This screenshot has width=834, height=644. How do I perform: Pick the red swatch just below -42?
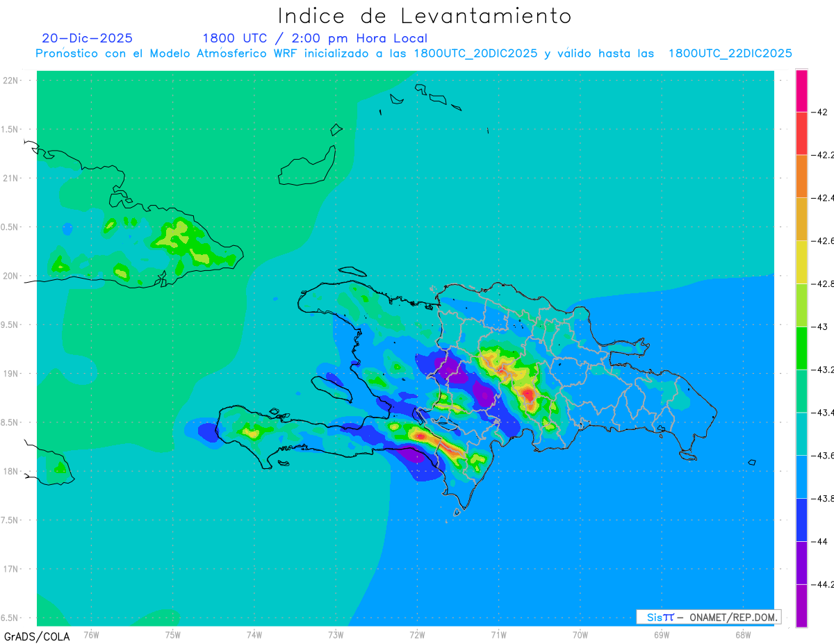[x=801, y=133]
